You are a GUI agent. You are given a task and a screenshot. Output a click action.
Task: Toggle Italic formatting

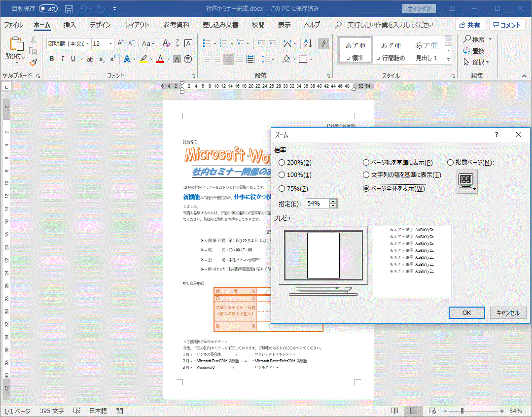62,59
